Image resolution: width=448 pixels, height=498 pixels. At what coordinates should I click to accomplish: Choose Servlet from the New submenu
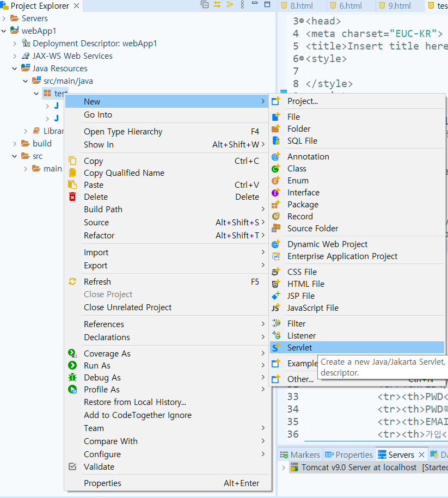(x=357, y=347)
